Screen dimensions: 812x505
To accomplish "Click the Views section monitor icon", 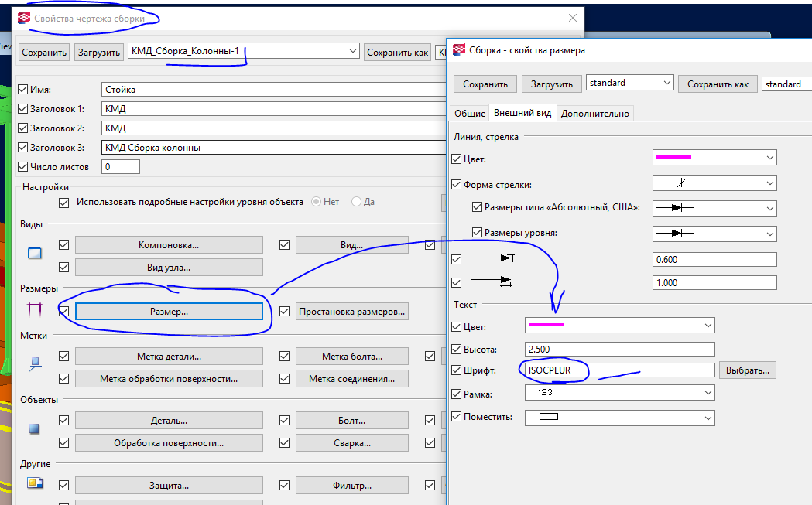I will pyautogui.click(x=34, y=253).
